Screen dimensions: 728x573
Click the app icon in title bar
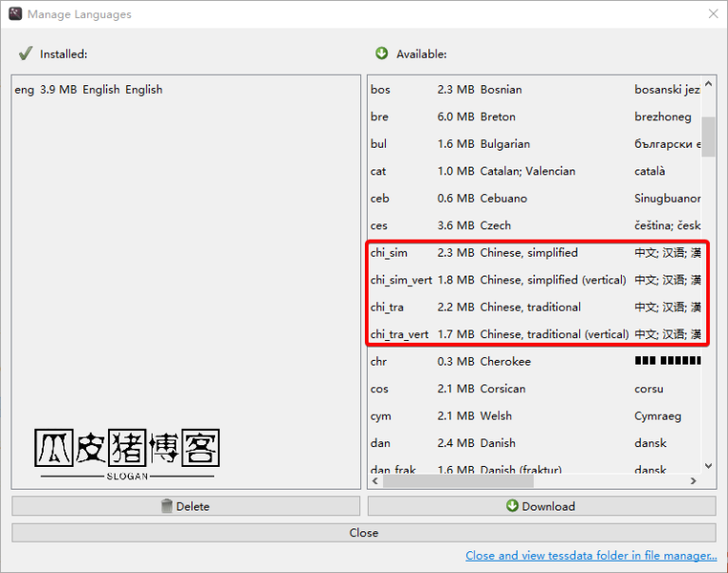point(15,14)
